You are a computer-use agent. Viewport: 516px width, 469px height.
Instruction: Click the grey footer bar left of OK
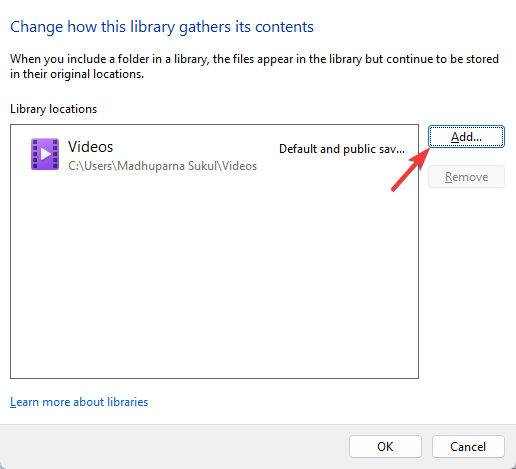click(x=173, y=446)
